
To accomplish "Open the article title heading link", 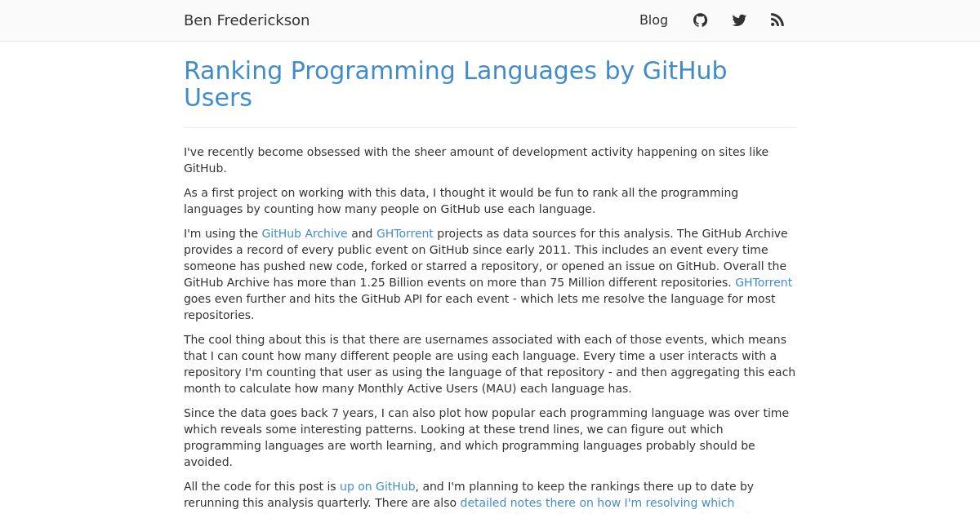I will (x=455, y=84).
